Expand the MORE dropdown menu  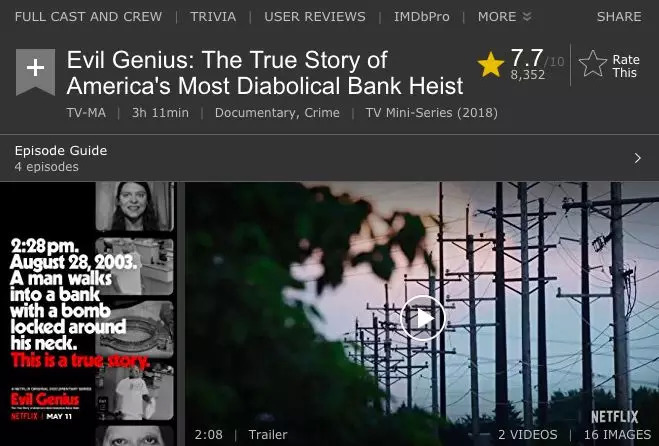coord(504,17)
